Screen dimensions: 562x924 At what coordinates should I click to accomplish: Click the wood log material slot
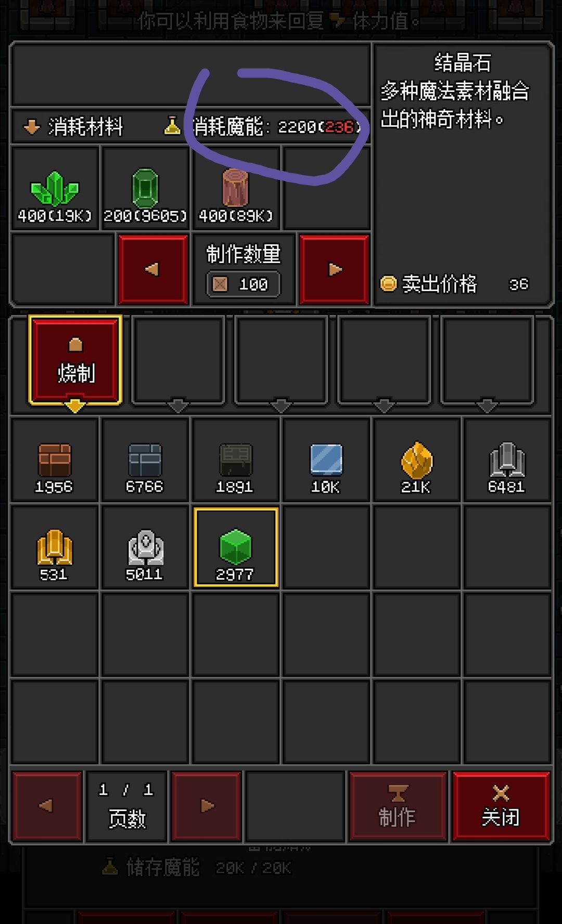click(x=236, y=188)
